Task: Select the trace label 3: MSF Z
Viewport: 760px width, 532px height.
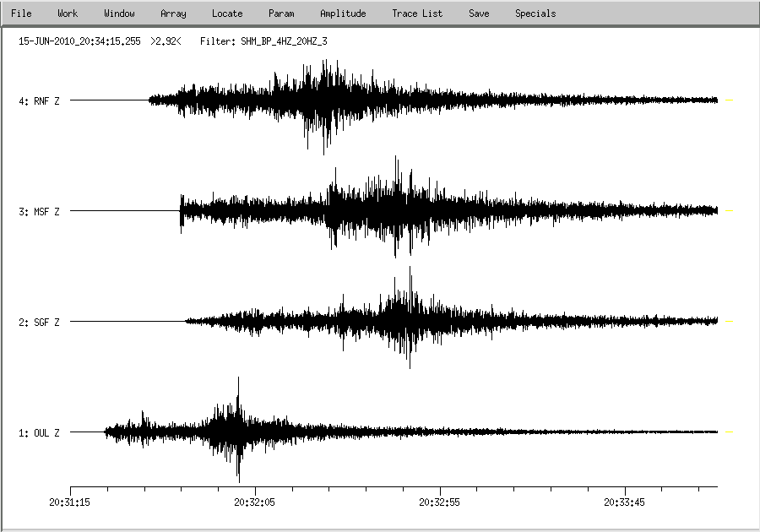Action: pos(39,212)
